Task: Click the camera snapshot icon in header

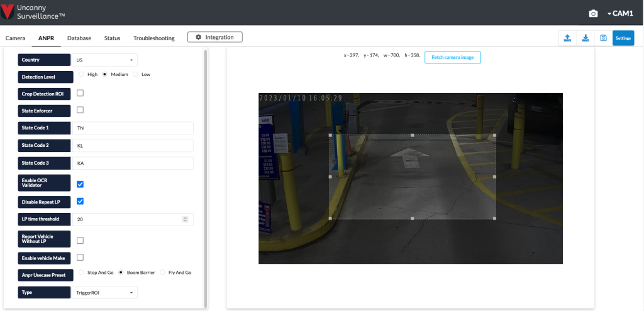Action: pyautogui.click(x=592, y=13)
